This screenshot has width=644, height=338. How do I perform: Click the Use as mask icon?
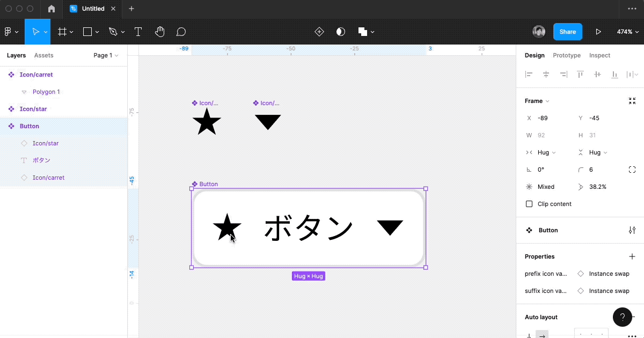tap(340, 32)
